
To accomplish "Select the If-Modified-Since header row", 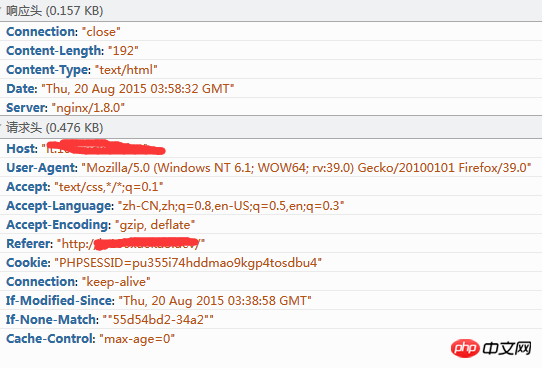I will (x=271, y=301).
